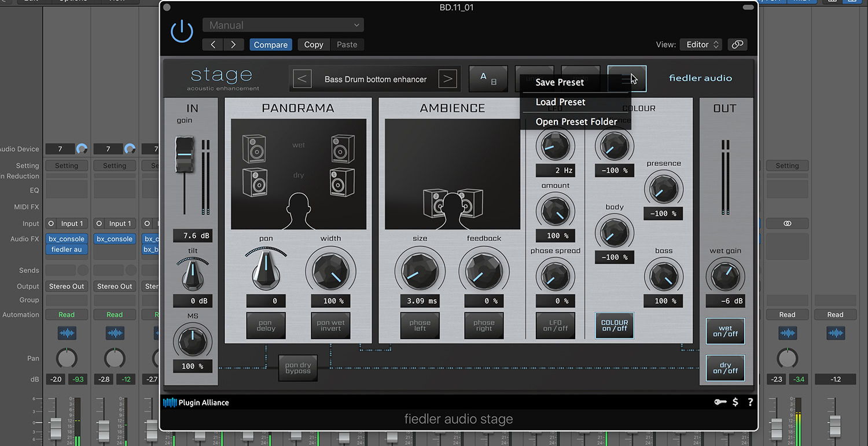Toggle the plugin power bypass button
The image size is (868, 446).
tap(182, 31)
